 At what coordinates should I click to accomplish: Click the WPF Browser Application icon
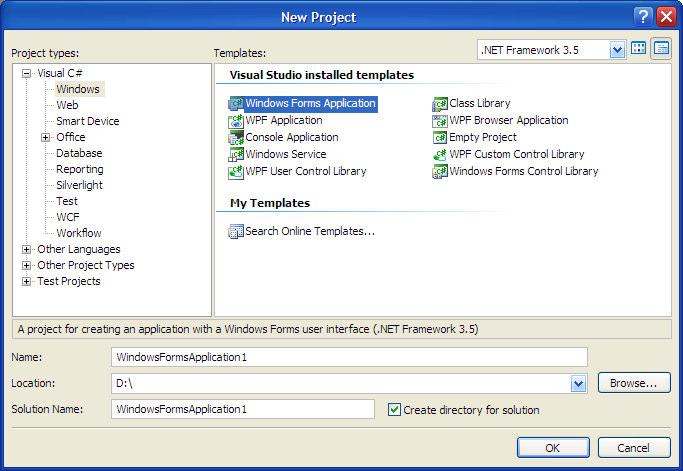(x=440, y=121)
